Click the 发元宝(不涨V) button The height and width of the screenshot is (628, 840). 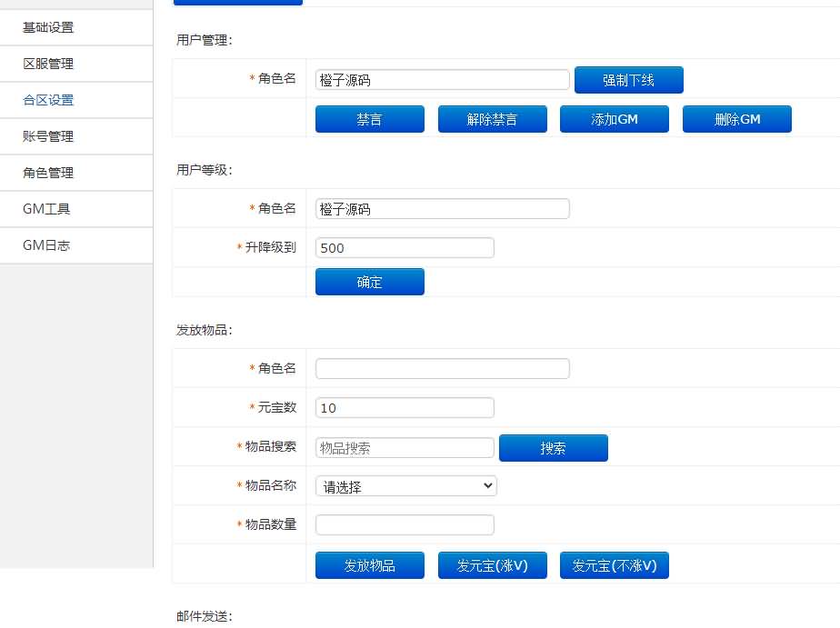pyautogui.click(x=615, y=564)
